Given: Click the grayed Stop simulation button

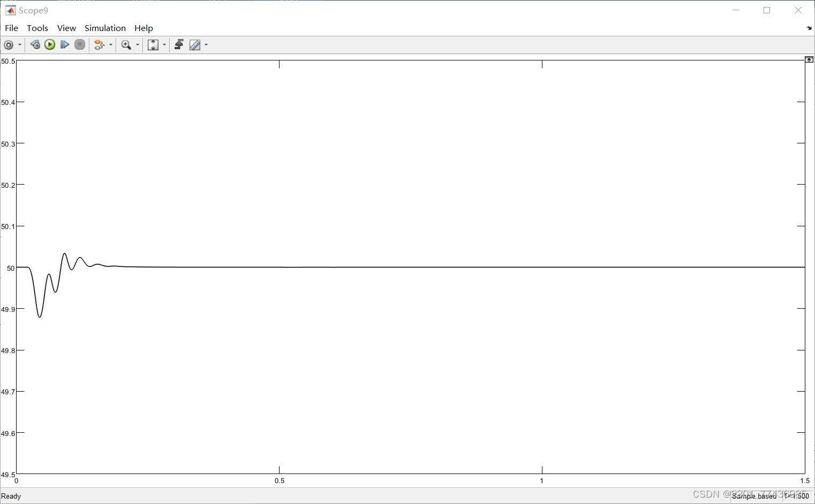Looking at the screenshot, I should coord(80,45).
